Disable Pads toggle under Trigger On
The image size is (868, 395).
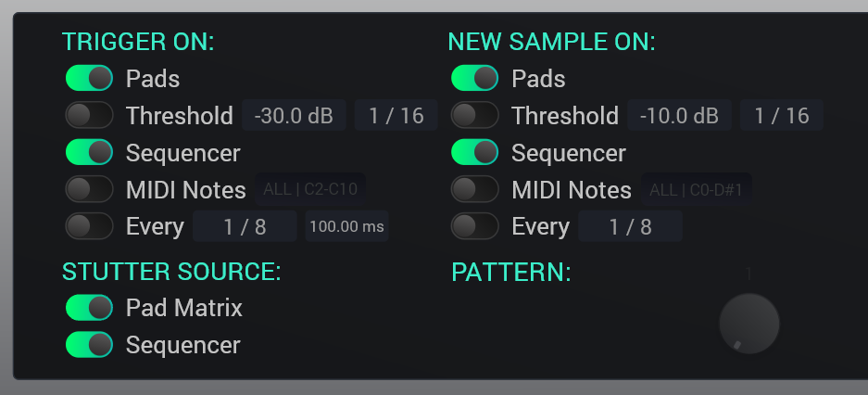pos(89,78)
